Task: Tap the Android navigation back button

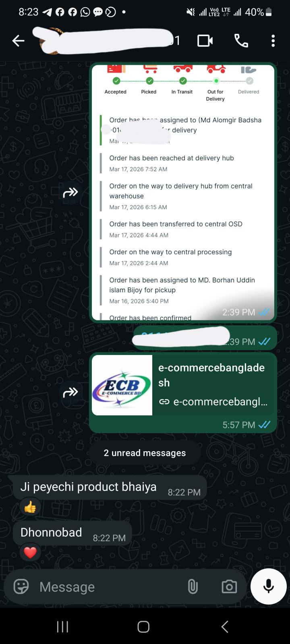Action: tap(225, 627)
